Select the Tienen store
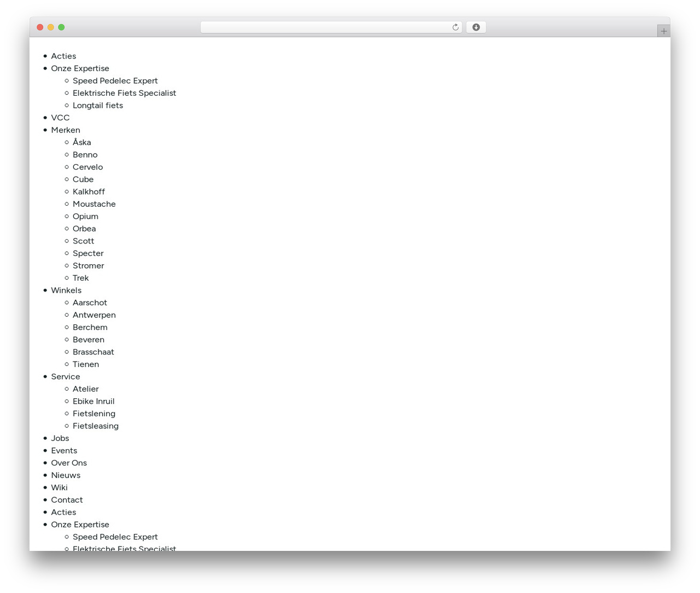This screenshot has width=700, height=593. point(86,364)
